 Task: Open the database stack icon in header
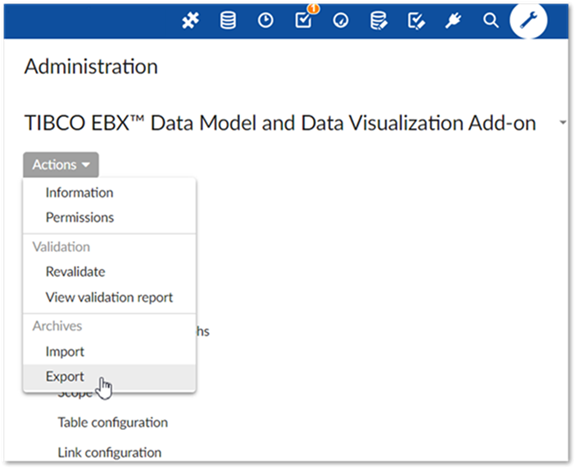pyautogui.click(x=228, y=20)
